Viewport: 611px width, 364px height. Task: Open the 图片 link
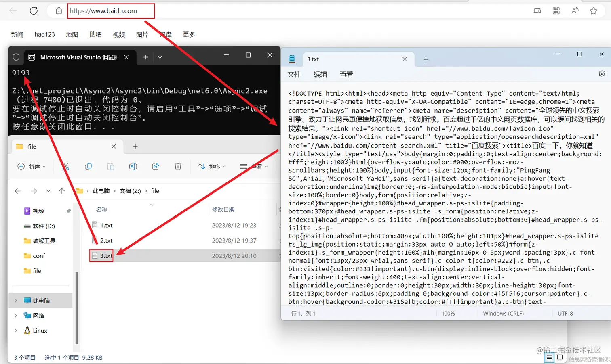click(142, 35)
